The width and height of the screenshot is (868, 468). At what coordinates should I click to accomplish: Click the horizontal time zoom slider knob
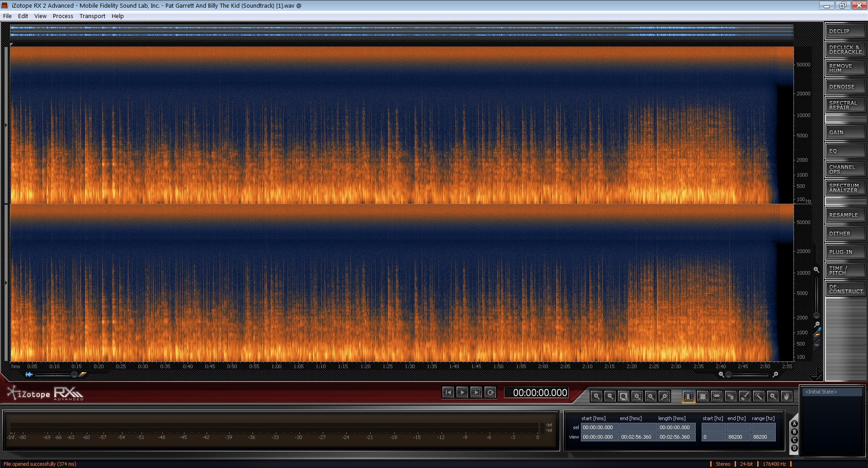click(728, 374)
